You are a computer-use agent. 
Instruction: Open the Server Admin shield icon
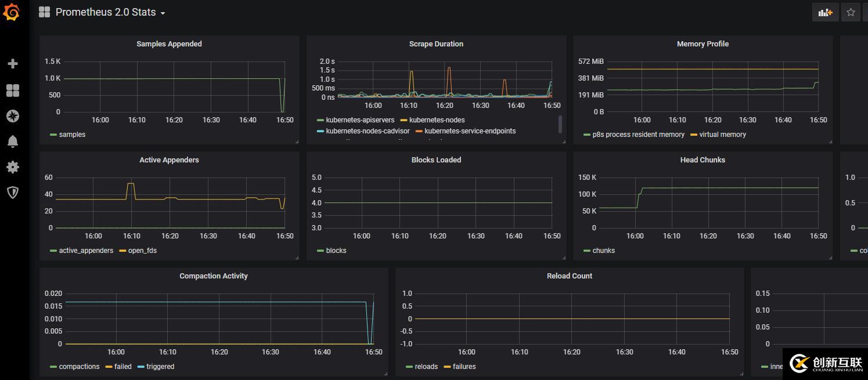13,193
